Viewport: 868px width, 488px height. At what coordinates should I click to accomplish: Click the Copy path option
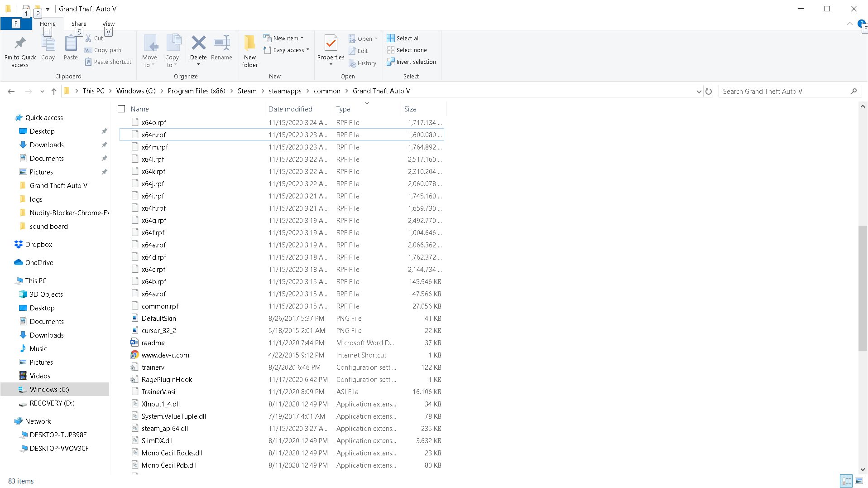(103, 50)
